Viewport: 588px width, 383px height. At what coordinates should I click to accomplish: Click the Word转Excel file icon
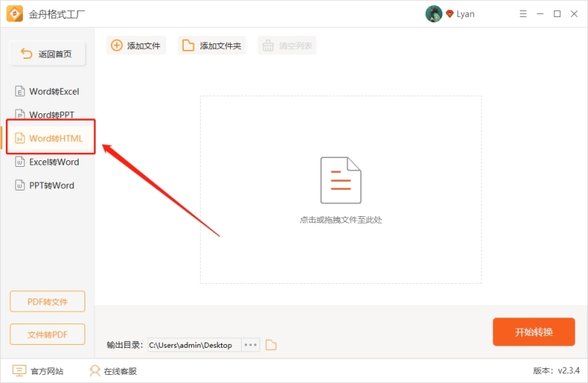[20, 91]
